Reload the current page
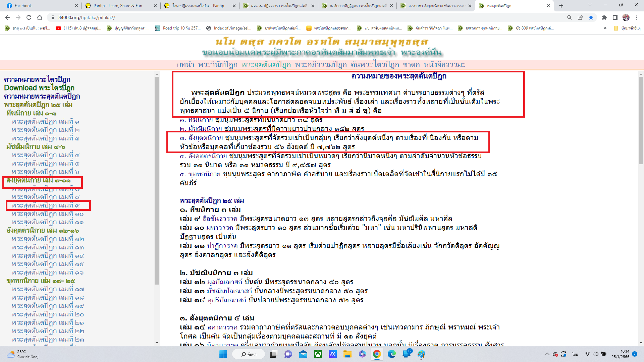Screen dimensions: 644x362 click(29, 17)
